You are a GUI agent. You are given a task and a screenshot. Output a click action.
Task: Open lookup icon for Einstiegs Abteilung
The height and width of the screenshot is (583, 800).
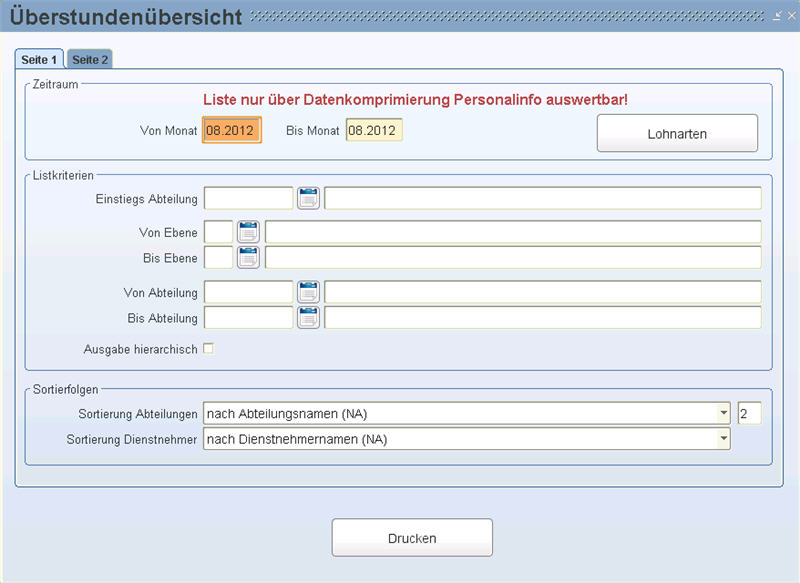coord(308,198)
